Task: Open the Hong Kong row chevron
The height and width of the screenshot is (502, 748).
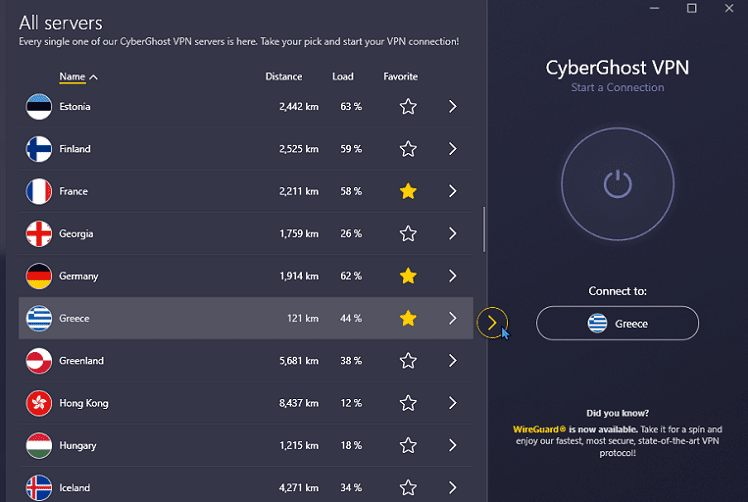Action: tap(453, 403)
